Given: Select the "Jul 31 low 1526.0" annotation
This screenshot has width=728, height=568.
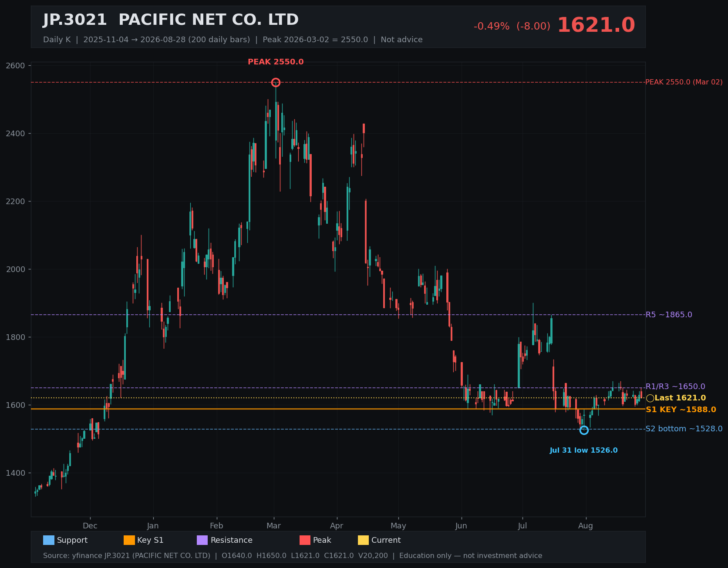Looking at the screenshot, I should tap(583, 450).
